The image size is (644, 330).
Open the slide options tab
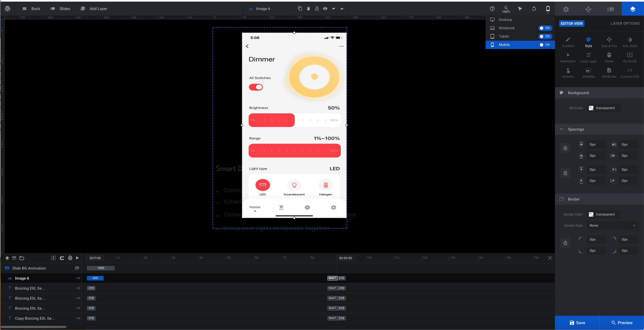tap(610, 9)
